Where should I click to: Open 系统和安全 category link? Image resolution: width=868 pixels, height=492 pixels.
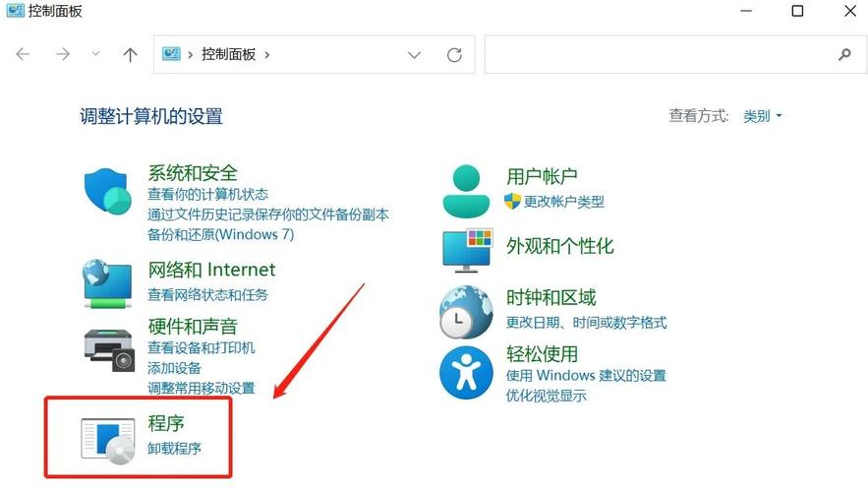point(193,173)
